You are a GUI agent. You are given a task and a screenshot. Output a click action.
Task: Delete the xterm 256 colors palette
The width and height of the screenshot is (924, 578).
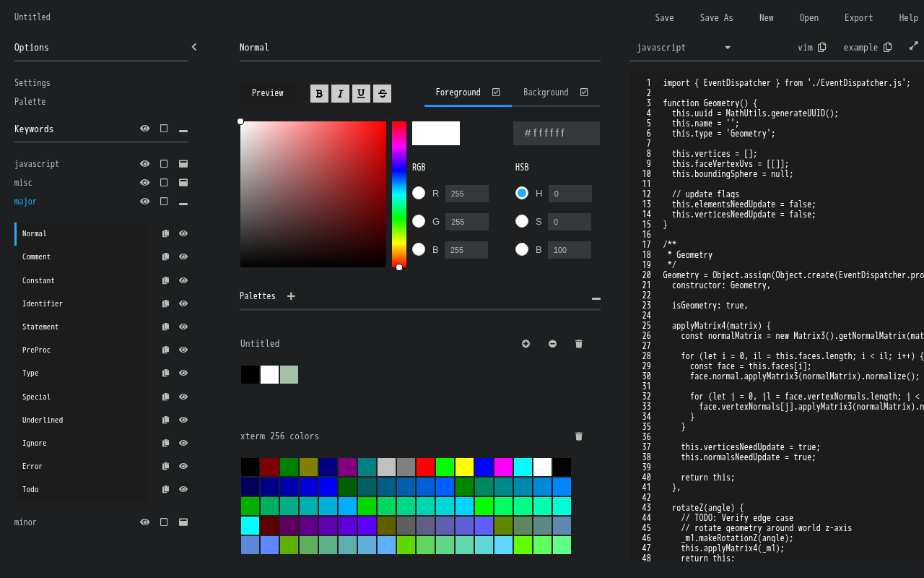pos(578,436)
